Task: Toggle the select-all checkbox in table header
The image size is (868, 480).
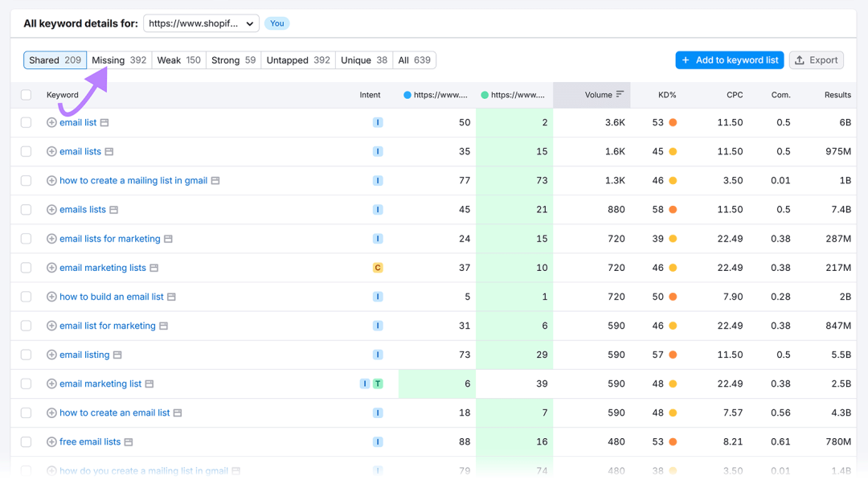Action: pos(26,95)
